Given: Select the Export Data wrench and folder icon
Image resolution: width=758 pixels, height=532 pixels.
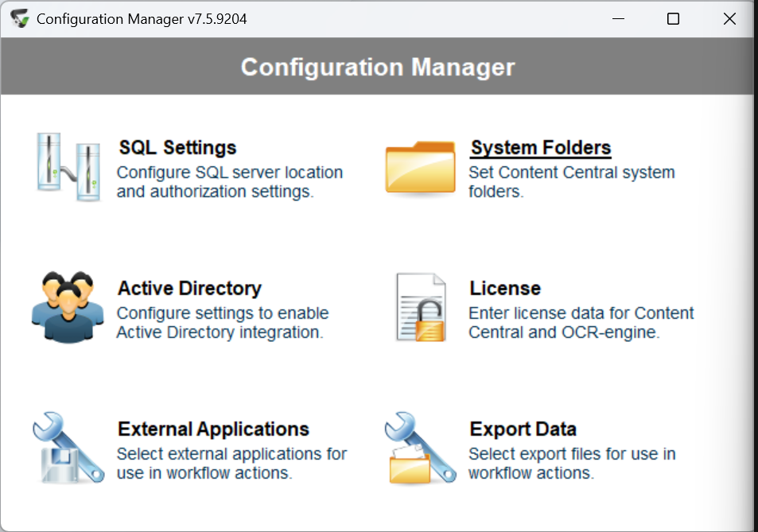Looking at the screenshot, I should [420, 448].
